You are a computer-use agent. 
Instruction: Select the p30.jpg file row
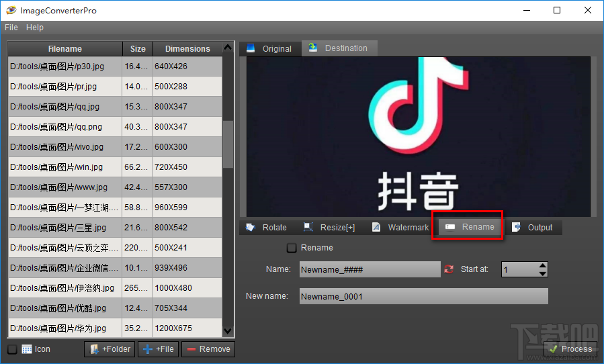115,66
